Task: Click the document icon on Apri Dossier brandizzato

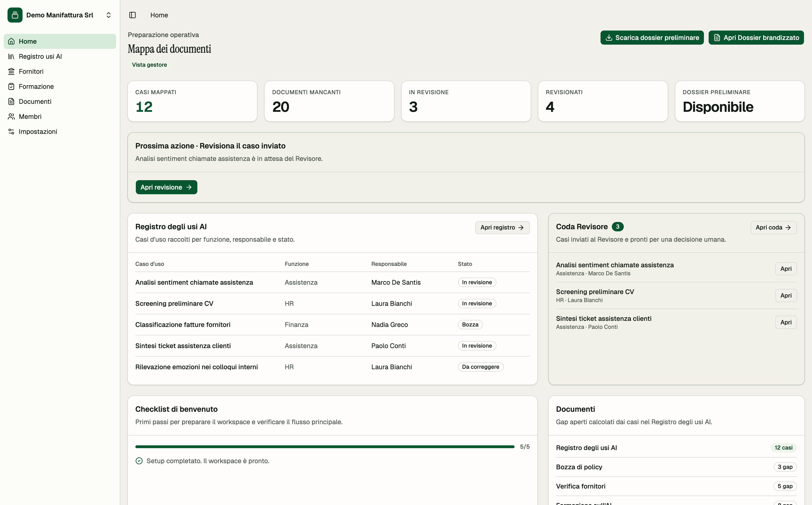Action: pyautogui.click(x=717, y=38)
